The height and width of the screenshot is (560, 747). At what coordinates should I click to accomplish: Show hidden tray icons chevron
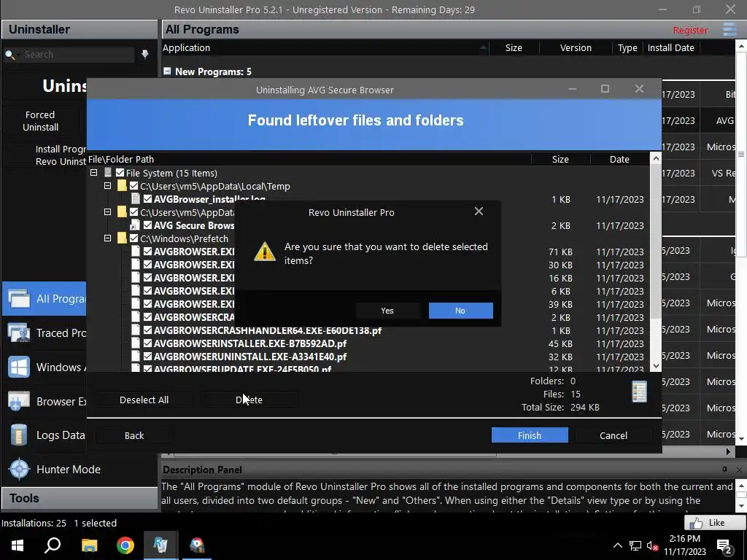tap(617, 545)
